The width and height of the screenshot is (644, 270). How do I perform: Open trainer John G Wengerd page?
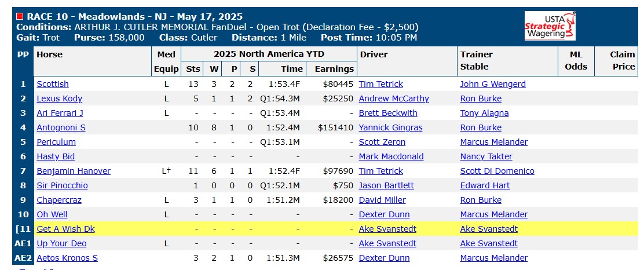click(493, 84)
